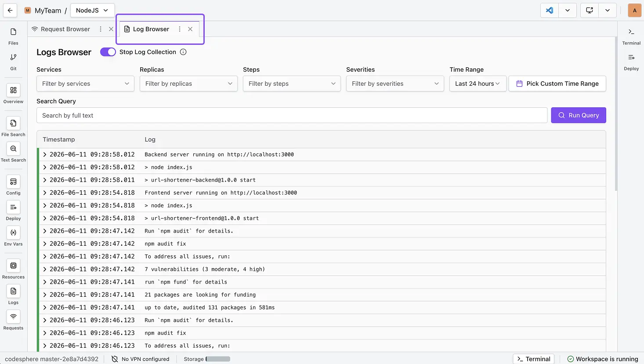Open Files in the left sidebar
This screenshot has width=644, height=364.
coord(13,36)
